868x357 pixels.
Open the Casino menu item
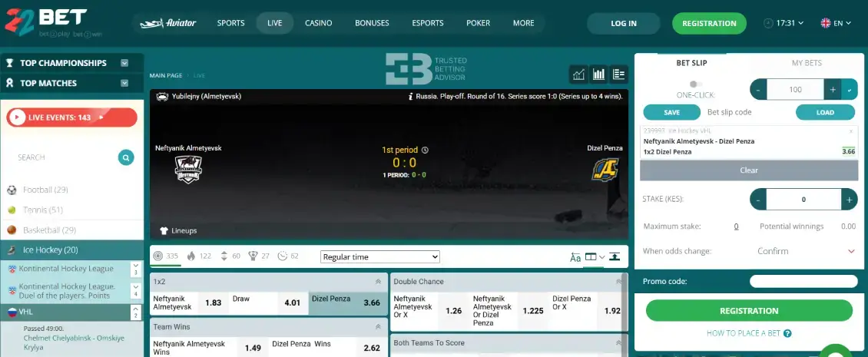318,23
